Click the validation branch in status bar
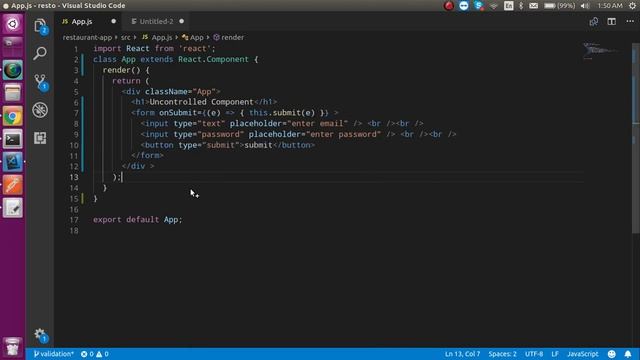640x360 pixels. pyautogui.click(x=53, y=354)
